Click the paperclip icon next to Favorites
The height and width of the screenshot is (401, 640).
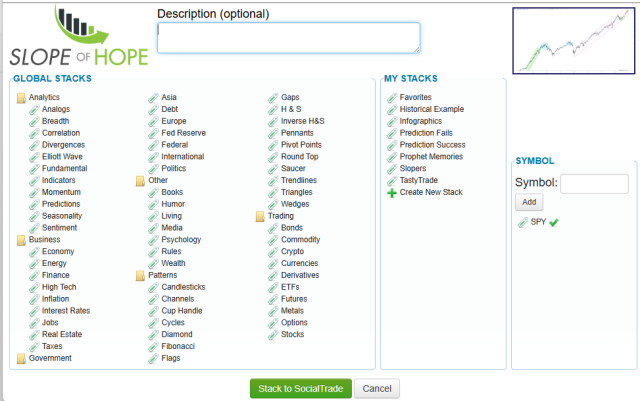[392, 97]
